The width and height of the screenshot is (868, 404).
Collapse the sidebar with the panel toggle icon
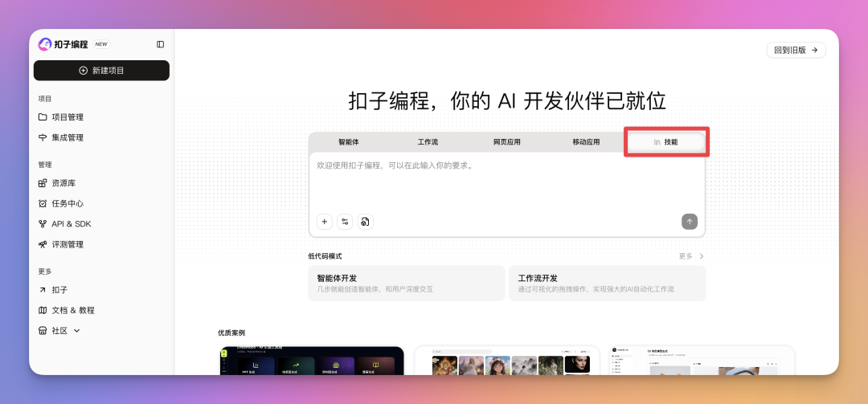point(161,44)
